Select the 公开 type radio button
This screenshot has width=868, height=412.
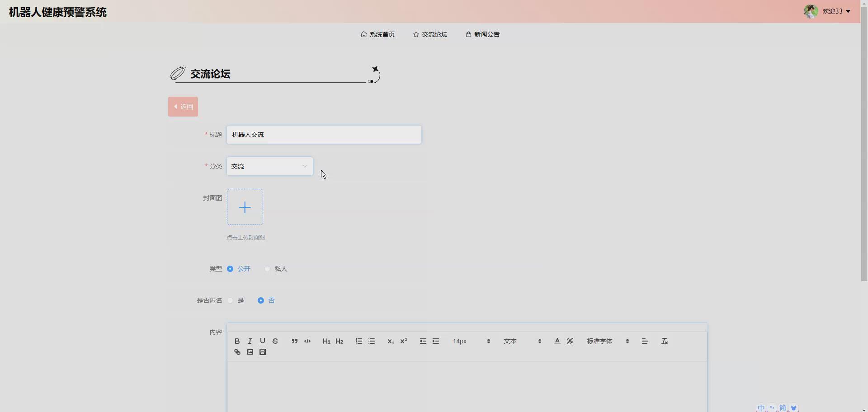point(230,269)
